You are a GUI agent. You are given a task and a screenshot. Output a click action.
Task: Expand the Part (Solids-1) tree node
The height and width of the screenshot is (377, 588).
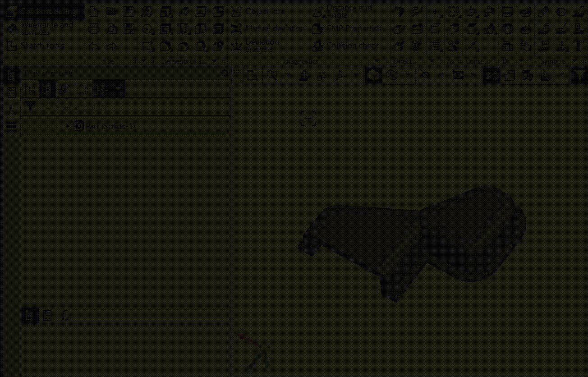(68, 126)
